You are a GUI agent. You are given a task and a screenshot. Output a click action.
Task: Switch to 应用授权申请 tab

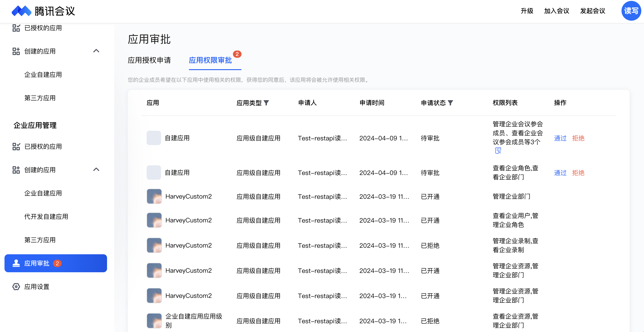click(x=149, y=60)
